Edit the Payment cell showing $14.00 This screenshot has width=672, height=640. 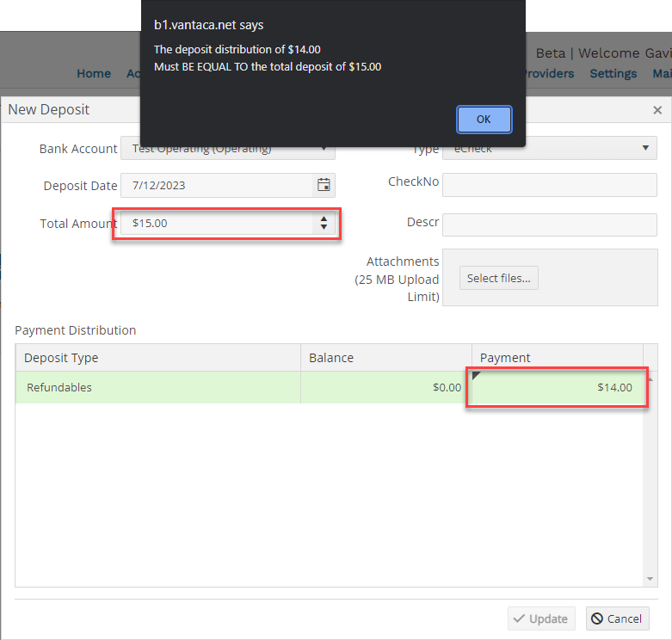click(x=558, y=387)
